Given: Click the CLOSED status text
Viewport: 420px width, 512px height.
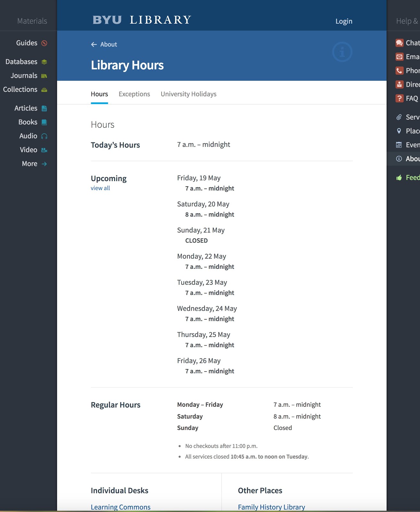Looking at the screenshot, I should tap(196, 241).
